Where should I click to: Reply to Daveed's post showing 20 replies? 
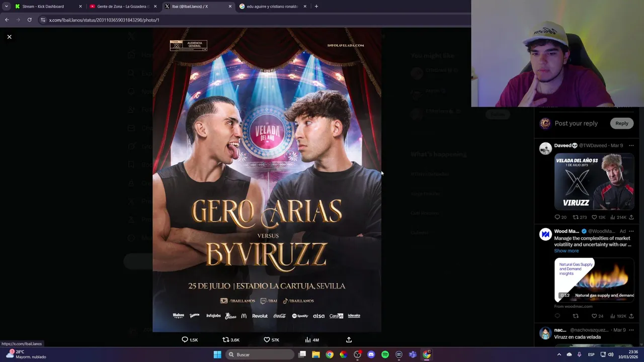point(560,217)
